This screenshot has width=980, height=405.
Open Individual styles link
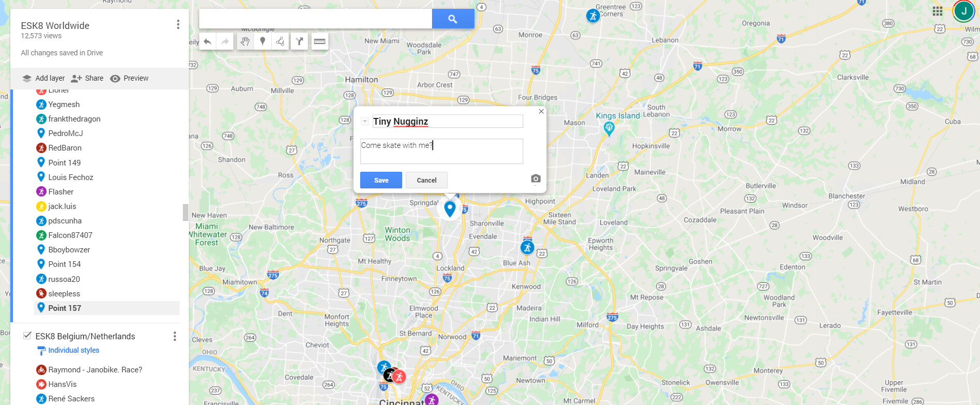tap(73, 350)
